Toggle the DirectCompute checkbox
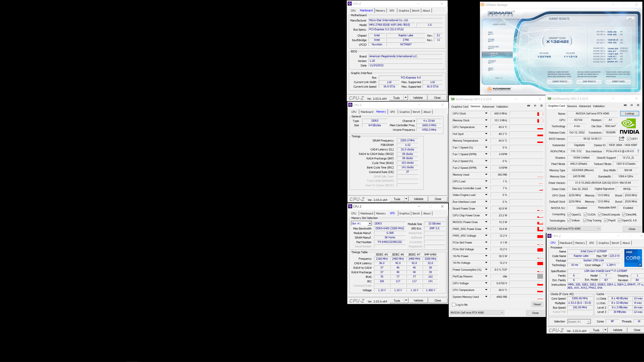 tap(600, 215)
